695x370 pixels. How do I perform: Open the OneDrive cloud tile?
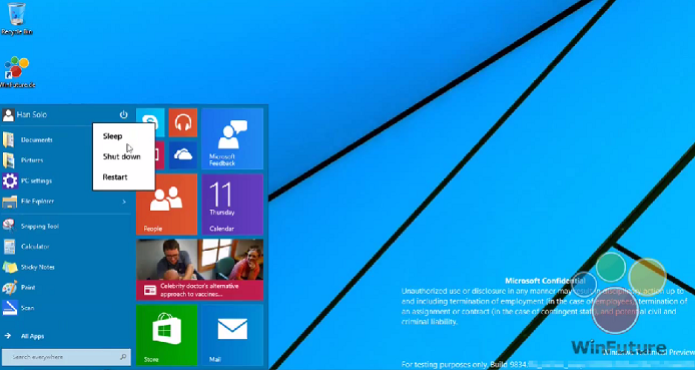tap(183, 155)
